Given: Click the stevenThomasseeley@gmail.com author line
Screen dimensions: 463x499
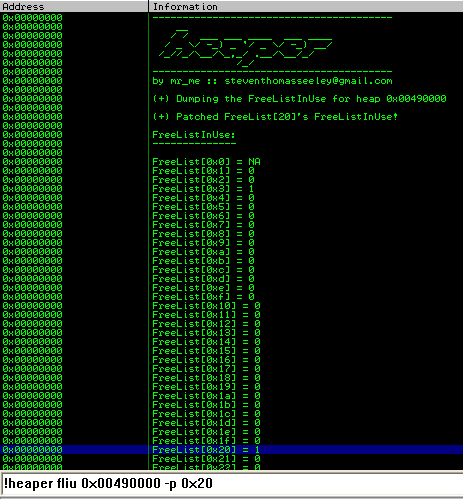Looking at the screenshot, I should 272,81.
